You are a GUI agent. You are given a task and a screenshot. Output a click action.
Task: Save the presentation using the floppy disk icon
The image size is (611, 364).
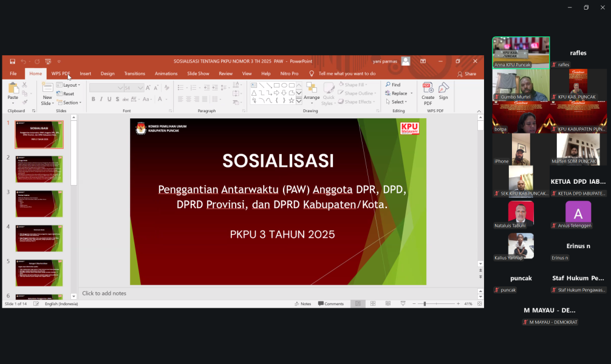[x=12, y=61]
